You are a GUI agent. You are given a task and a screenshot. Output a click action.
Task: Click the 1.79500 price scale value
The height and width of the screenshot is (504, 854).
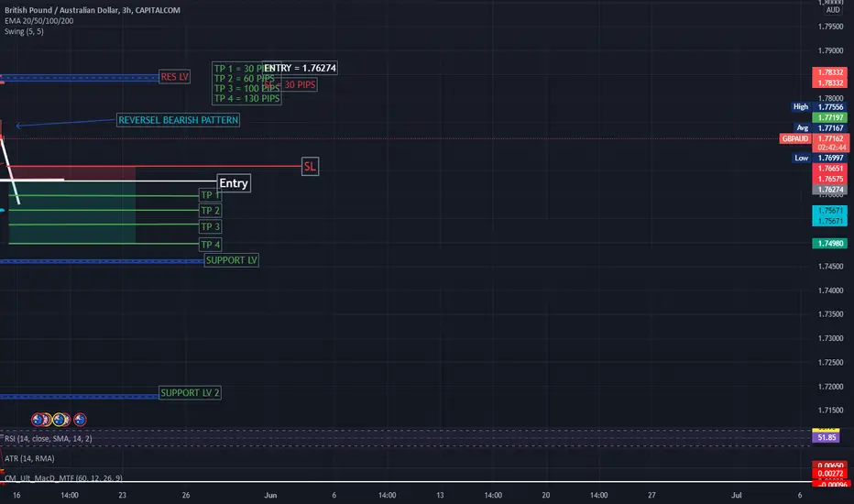[x=830, y=27]
